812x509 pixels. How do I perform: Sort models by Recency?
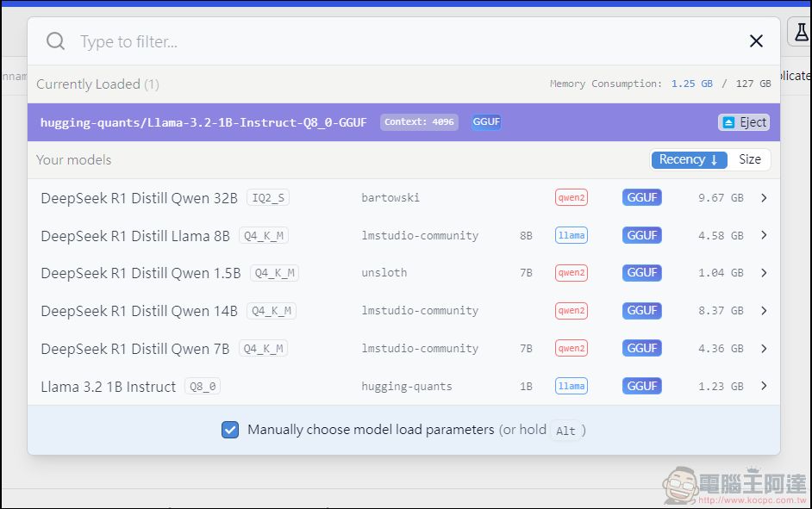pos(689,159)
